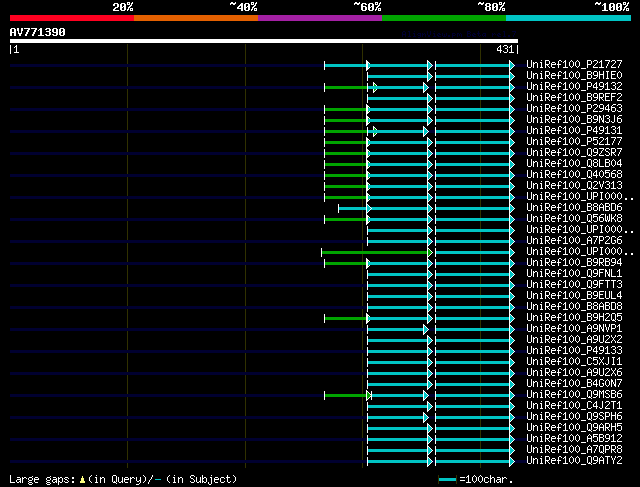Select the cyan ~100% legend color bar
The width and height of the screenshot is (640, 487).
point(569,18)
